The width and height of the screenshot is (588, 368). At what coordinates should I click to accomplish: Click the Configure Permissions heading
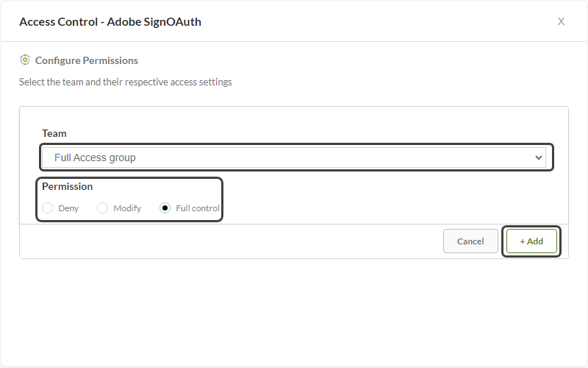(x=86, y=60)
